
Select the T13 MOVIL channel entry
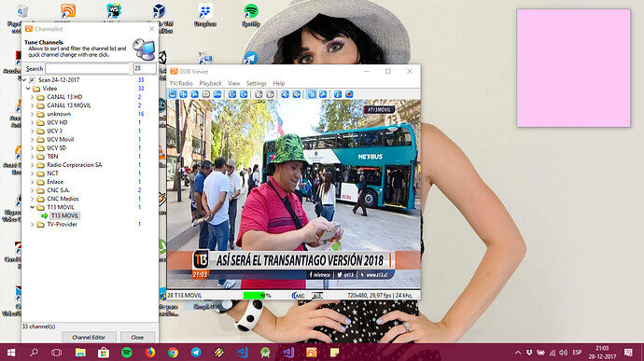pos(65,216)
